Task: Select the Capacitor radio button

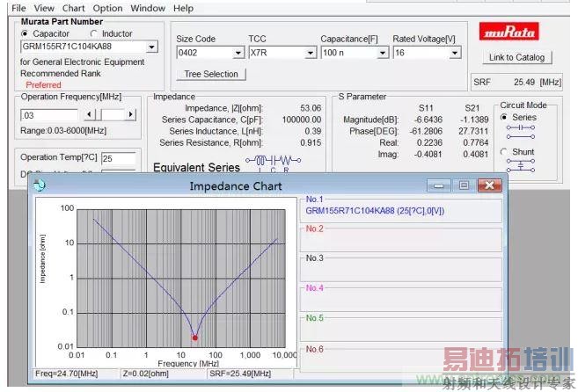Action: click(25, 33)
